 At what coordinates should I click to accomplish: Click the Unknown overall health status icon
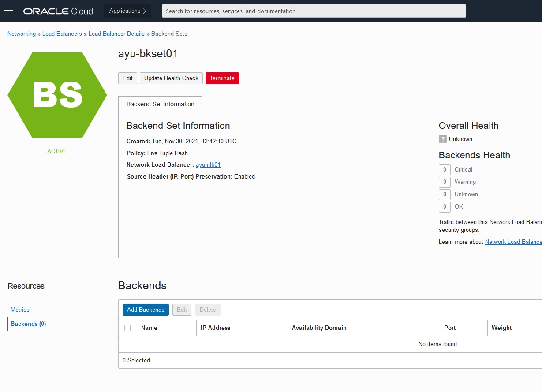443,139
